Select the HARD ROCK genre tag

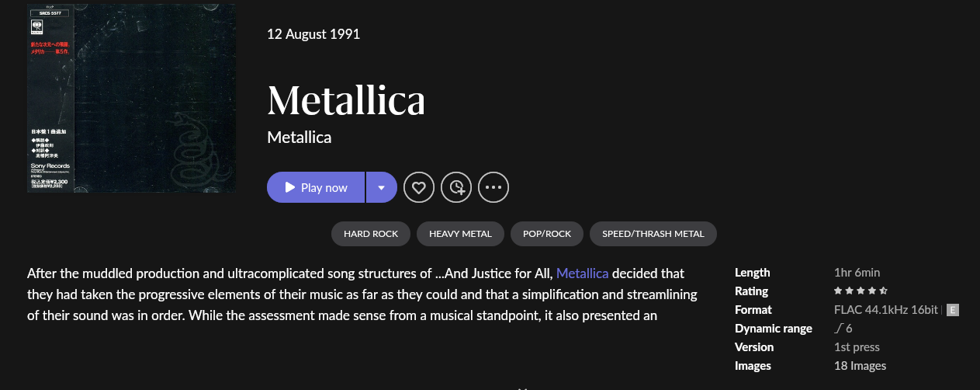pyautogui.click(x=371, y=234)
